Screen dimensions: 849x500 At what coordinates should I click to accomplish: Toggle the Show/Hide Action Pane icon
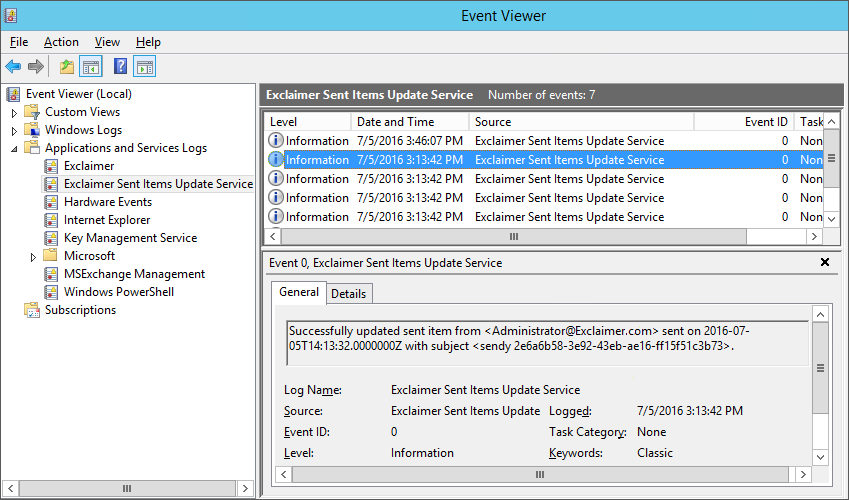pos(145,67)
